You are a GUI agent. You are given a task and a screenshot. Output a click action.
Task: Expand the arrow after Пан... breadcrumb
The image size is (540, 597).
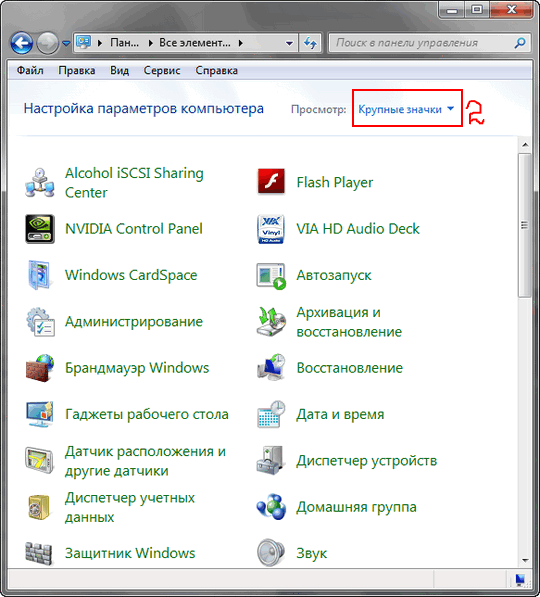[x=151, y=43]
